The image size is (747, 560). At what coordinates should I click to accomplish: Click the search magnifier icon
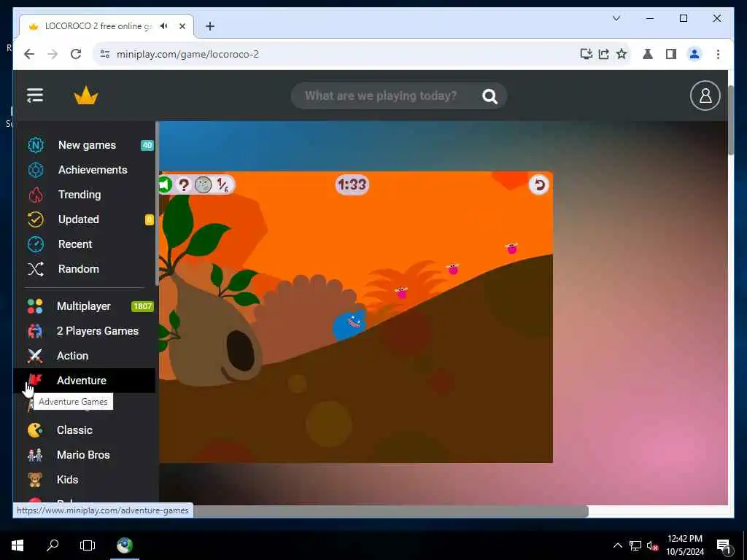coord(489,96)
